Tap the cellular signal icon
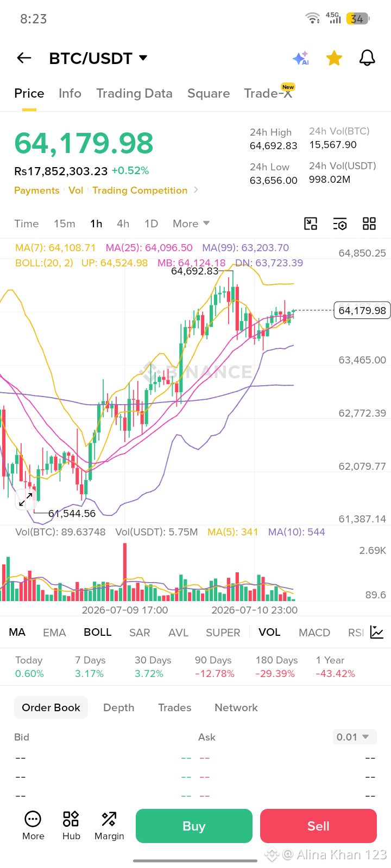The width and height of the screenshot is (391, 868). 333,18
